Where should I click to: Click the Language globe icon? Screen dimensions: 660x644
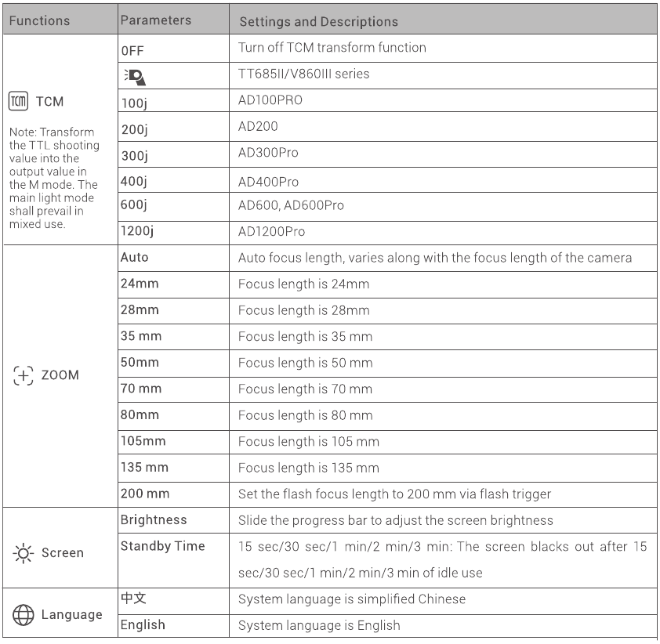click(x=24, y=615)
